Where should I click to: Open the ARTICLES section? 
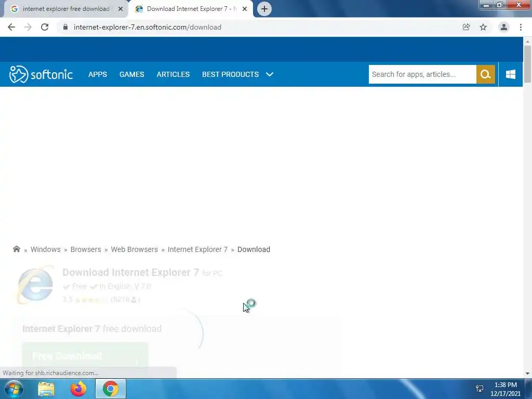pyautogui.click(x=173, y=74)
